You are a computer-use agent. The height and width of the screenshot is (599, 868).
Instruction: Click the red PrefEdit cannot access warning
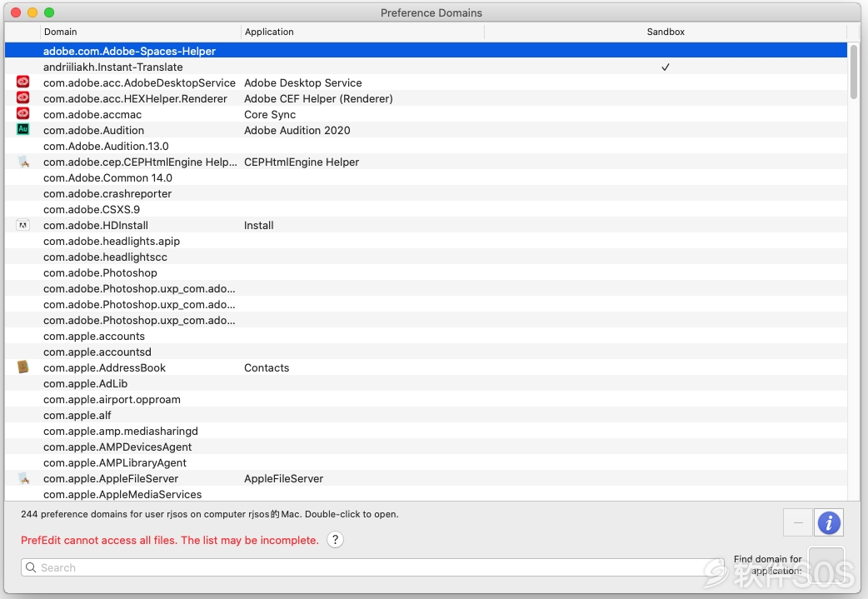tap(170, 540)
